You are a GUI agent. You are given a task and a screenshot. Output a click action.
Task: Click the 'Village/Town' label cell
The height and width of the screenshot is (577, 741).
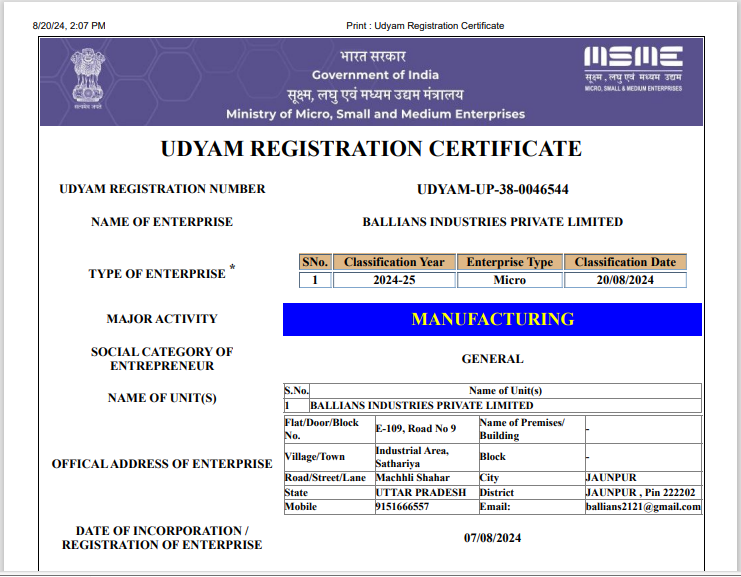(329, 457)
